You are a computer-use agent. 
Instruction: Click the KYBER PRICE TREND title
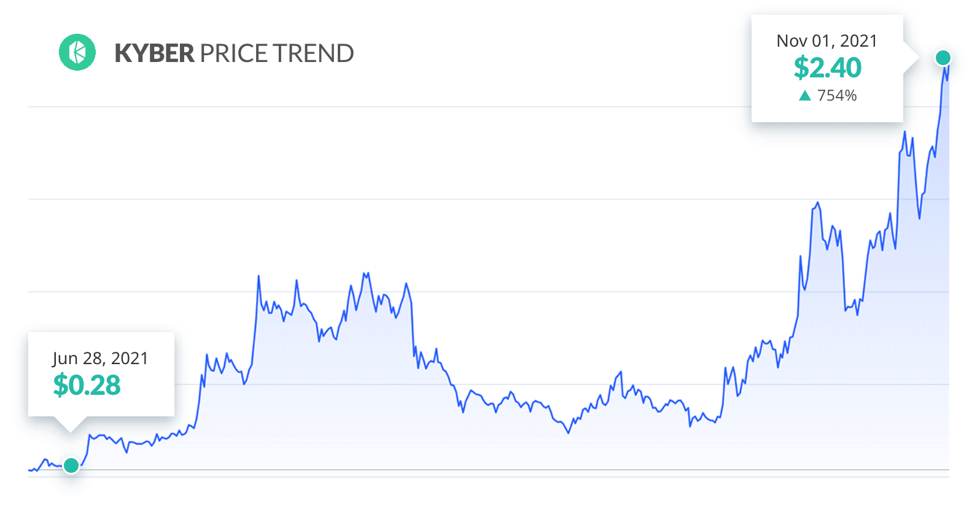click(x=234, y=53)
